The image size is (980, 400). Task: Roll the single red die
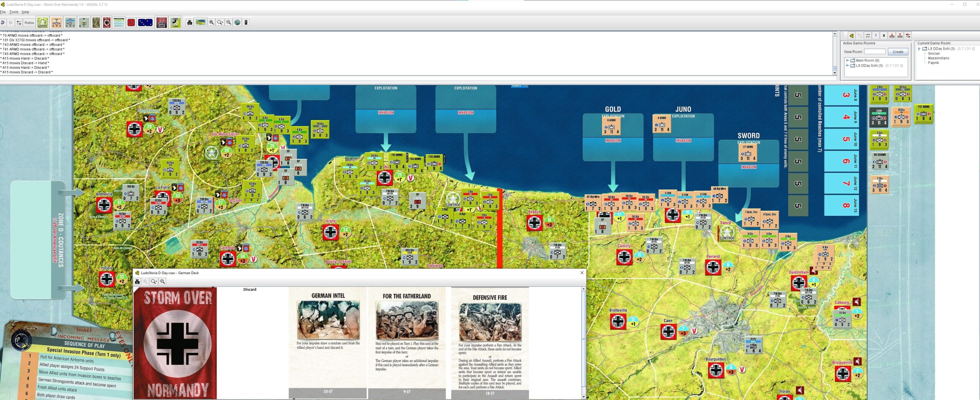tap(131, 23)
